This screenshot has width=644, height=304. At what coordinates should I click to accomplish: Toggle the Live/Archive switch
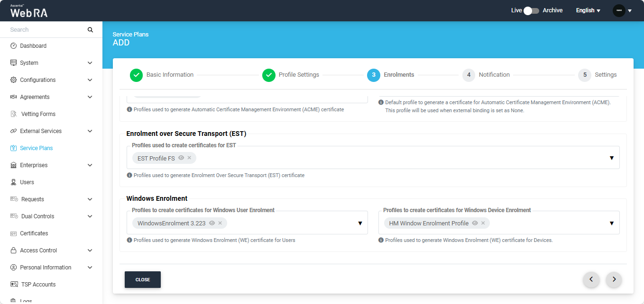(531, 10)
